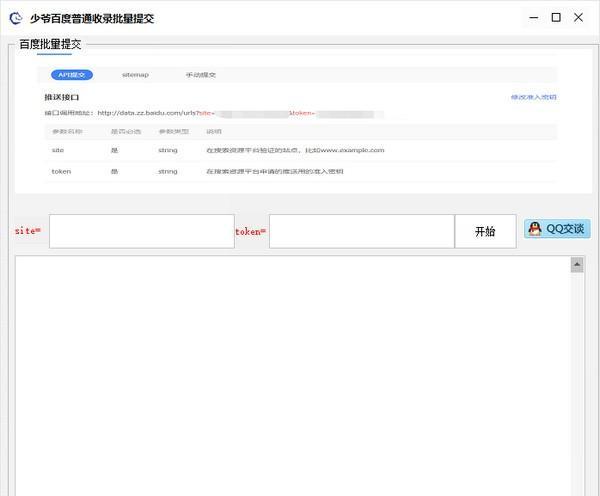Click the red site= label
This screenshot has width=600, height=496.
coord(28,231)
